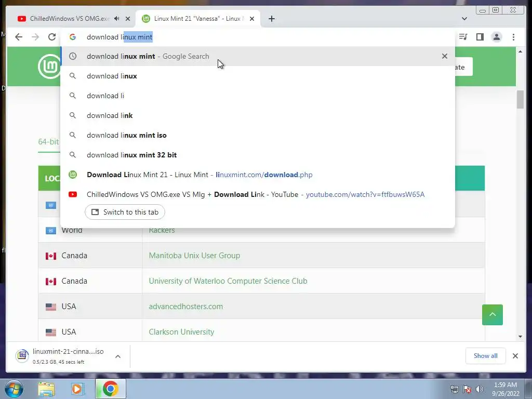Click in the address bar text field

[258, 37]
